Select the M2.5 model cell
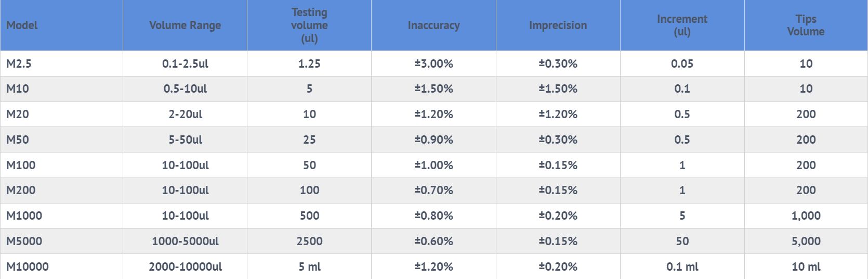This screenshot has width=868, height=279. pyautogui.click(x=19, y=64)
